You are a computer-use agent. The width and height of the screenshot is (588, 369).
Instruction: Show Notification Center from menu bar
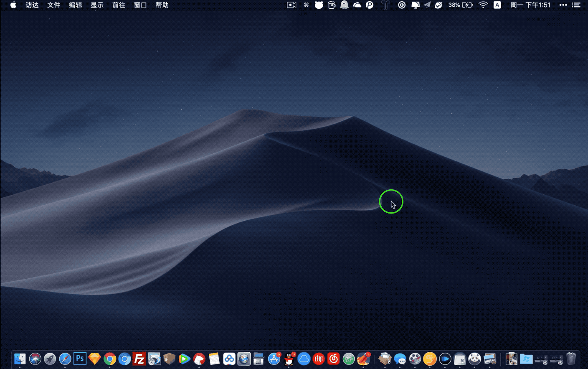pos(576,5)
